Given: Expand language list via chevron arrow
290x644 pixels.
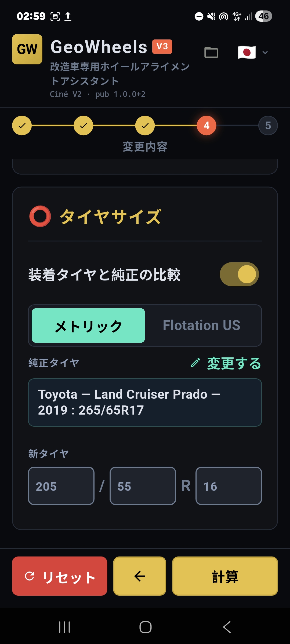Looking at the screenshot, I should point(265,52).
